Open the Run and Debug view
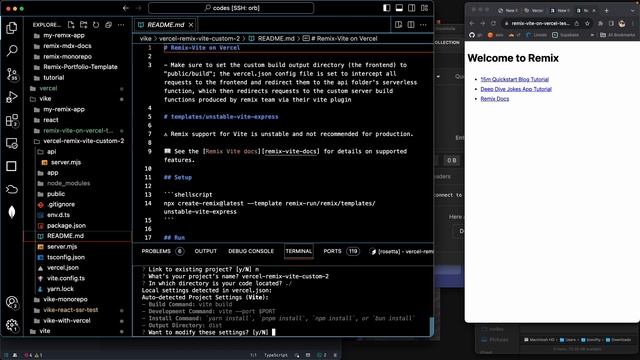This screenshot has height=360, width=640. click(12, 97)
